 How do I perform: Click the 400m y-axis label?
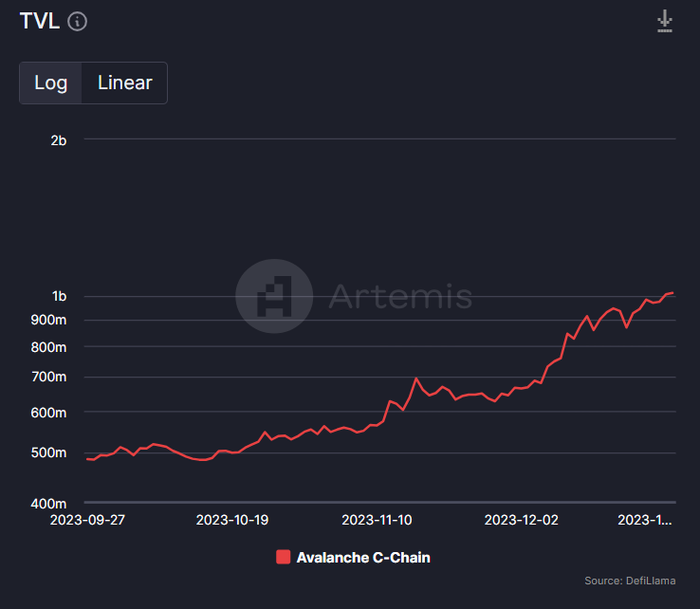(x=48, y=504)
